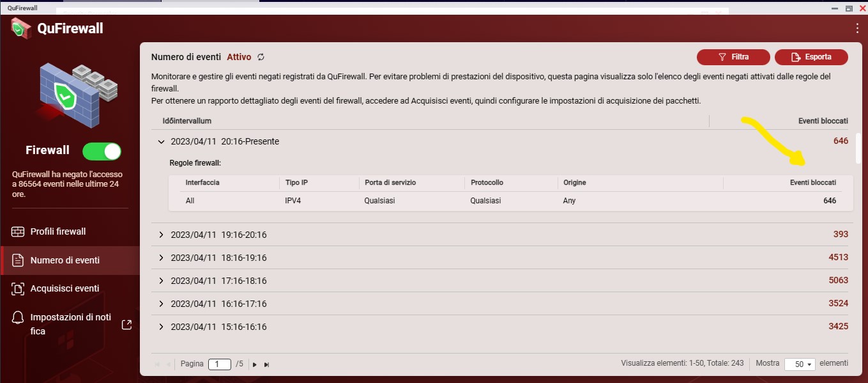Click the vertical scrollbar of events list
868x383 pixels.
tap(858, 148)
